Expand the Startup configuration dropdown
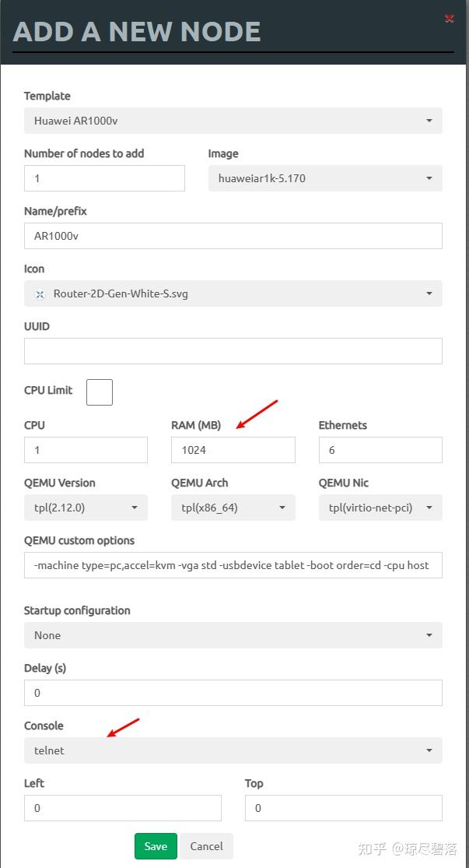 coord(233,635)
